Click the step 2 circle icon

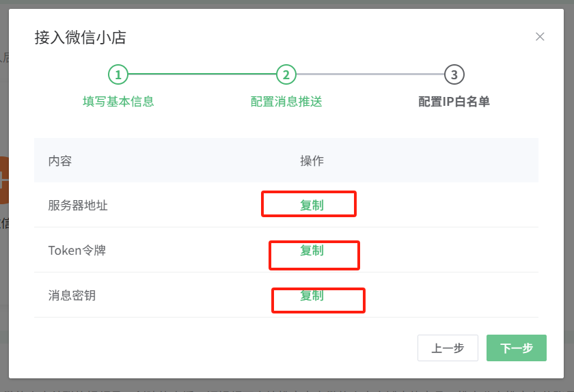[x=286, y=74]
